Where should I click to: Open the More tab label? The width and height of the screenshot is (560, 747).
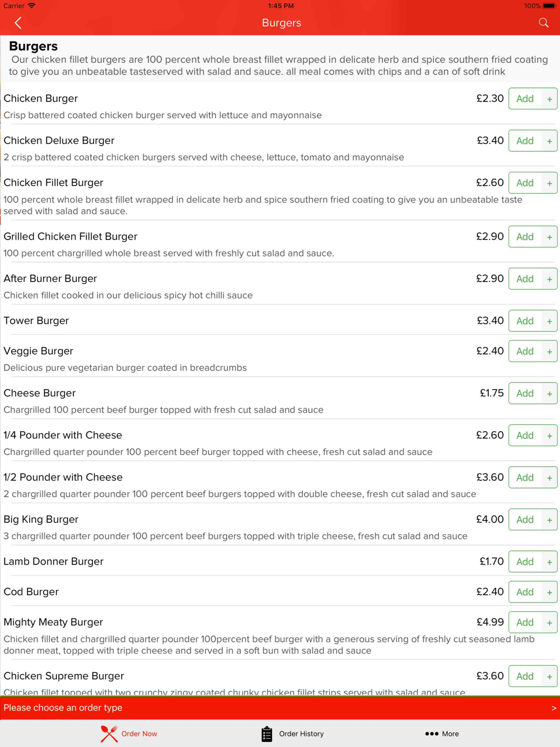click(x=450, y=734)
